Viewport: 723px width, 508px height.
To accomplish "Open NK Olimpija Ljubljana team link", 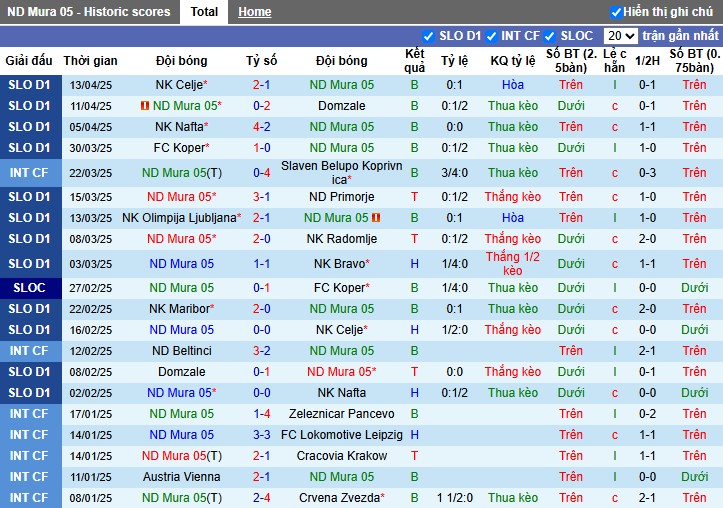I will 179,218.
